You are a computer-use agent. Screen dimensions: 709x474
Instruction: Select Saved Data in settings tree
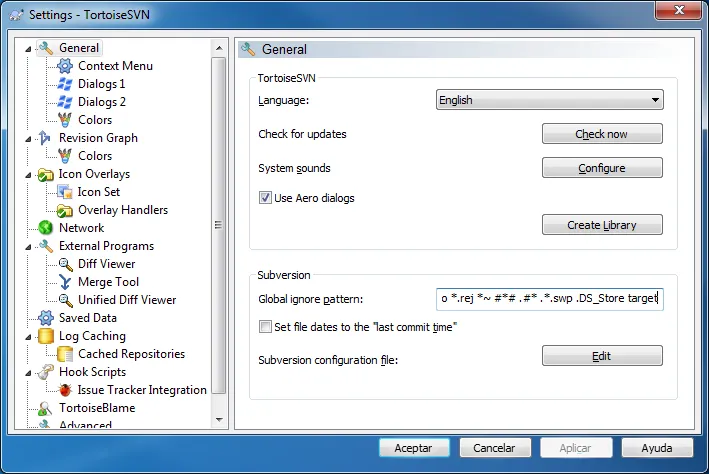tap(88, 318)
